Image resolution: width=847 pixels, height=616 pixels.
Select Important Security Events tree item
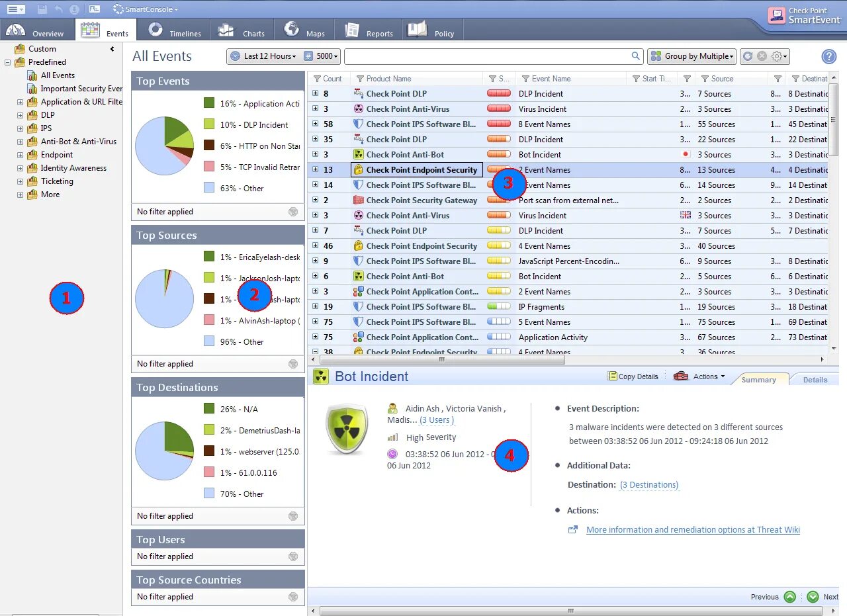[x=81, y=89]
